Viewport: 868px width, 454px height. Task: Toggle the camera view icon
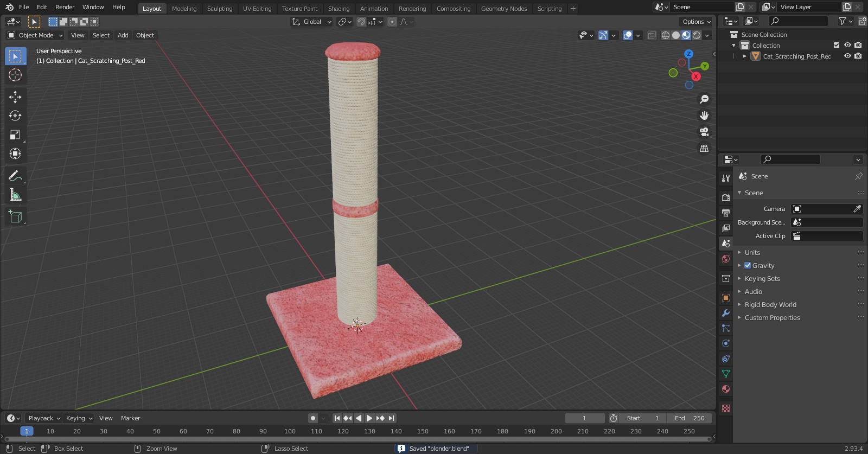tap(704, 132)
